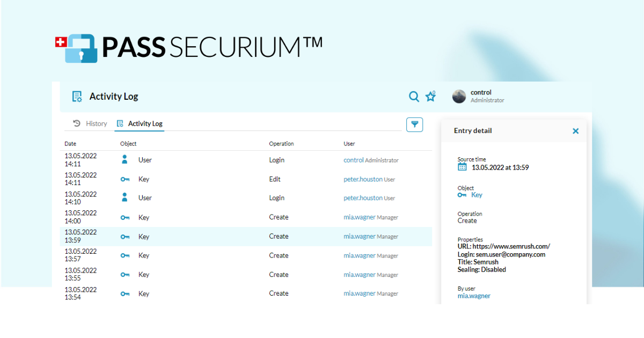Click the key icon in the 13:55 row
The image size is (644, 338).
[125, 275]
